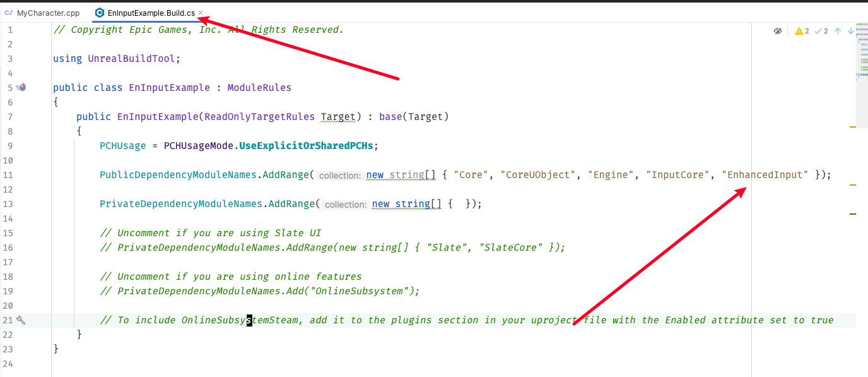Click the UseExplicitOrSharedPCHs enum value
This screenshot has width=868, height=377.
(306, 146)
